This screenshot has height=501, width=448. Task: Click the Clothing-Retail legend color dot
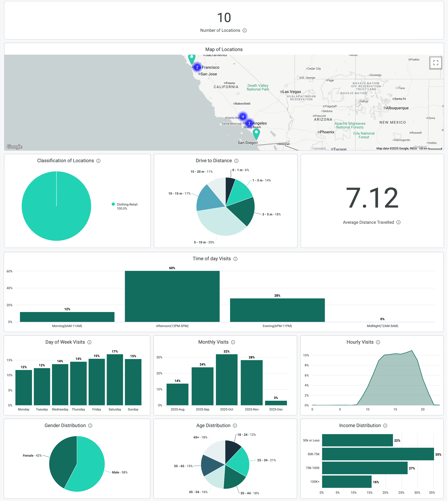[113, 204]
